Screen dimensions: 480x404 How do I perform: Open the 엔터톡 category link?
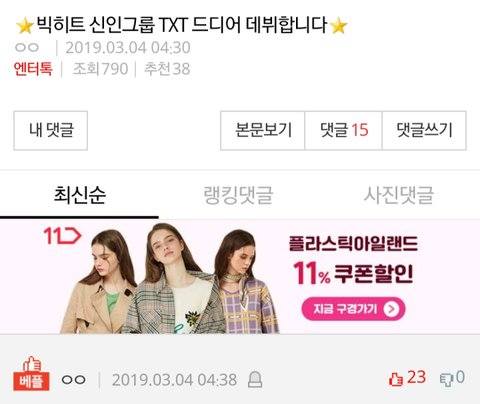pyautogui.click(x=33, y=69)
